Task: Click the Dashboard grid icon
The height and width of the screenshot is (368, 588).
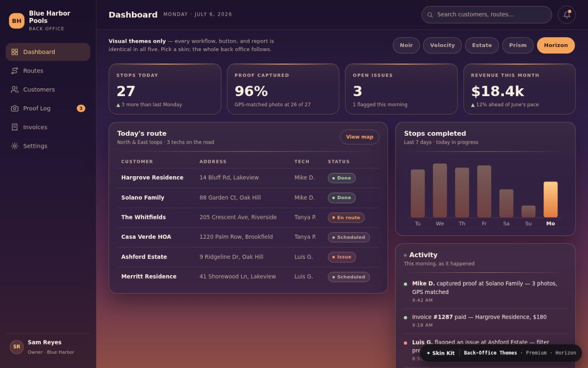Action: pos(15,52)
